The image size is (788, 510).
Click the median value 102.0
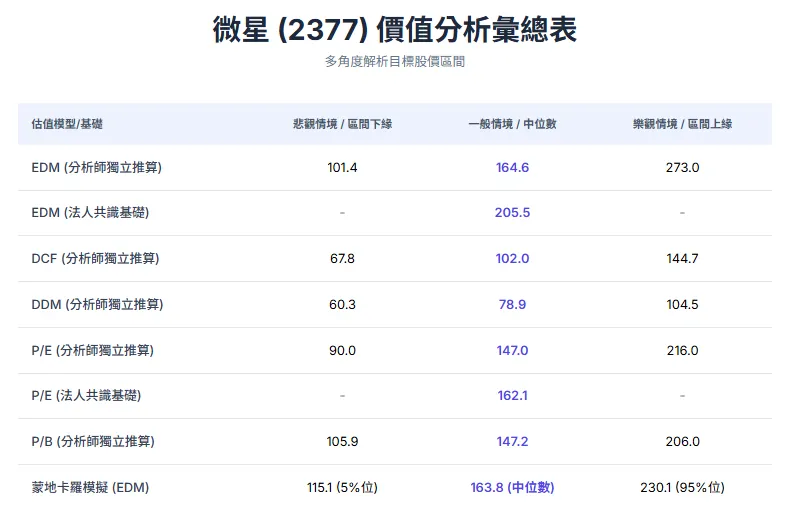(x=512, y=258)
